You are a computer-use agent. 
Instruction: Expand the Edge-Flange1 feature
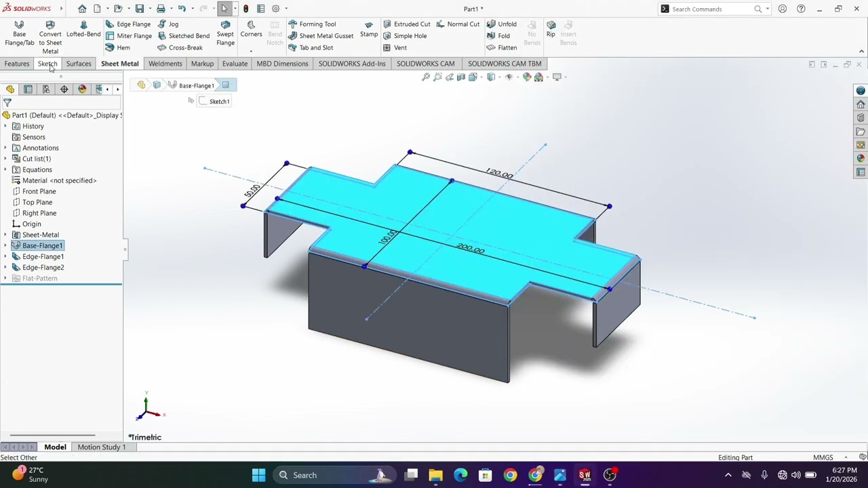point(5,256)
